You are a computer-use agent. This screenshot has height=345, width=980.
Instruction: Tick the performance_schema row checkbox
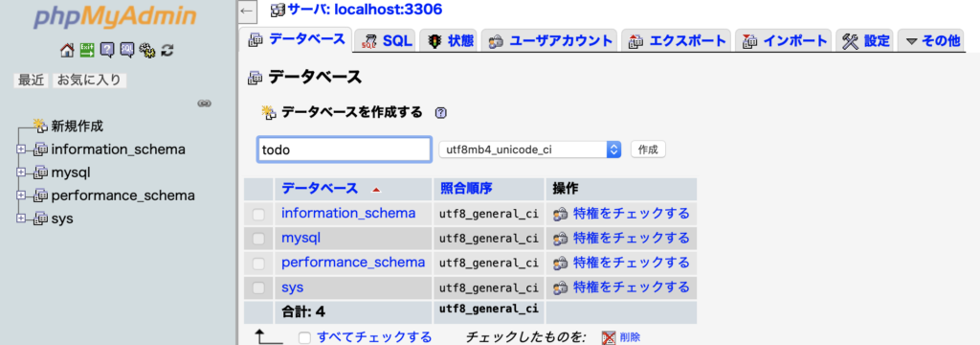click(x=258, y=263)
